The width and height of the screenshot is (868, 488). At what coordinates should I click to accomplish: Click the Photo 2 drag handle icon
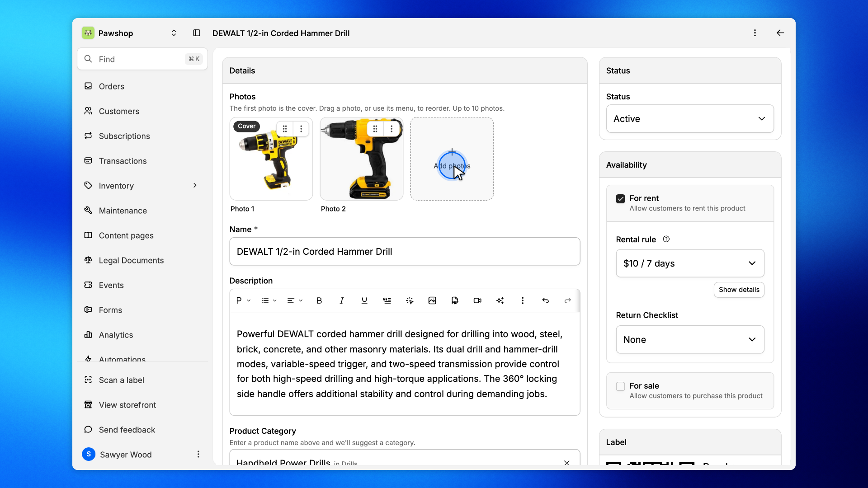(x=375, y=129)
